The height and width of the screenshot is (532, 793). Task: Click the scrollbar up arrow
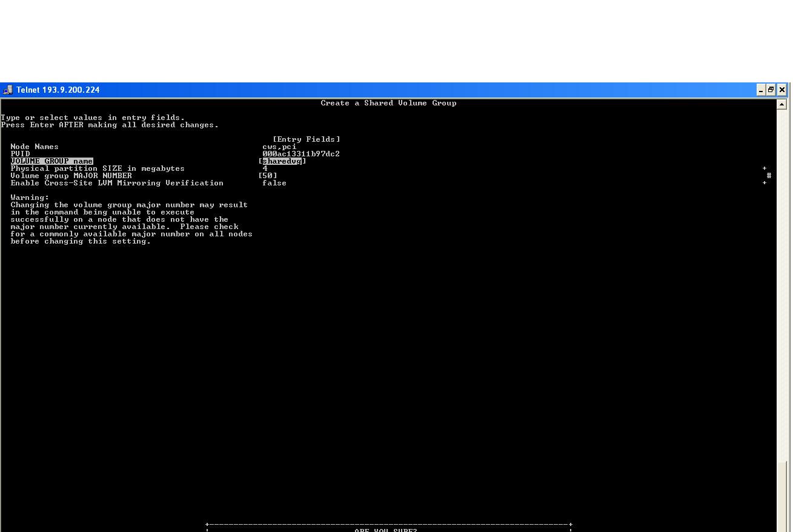point(781,104)
